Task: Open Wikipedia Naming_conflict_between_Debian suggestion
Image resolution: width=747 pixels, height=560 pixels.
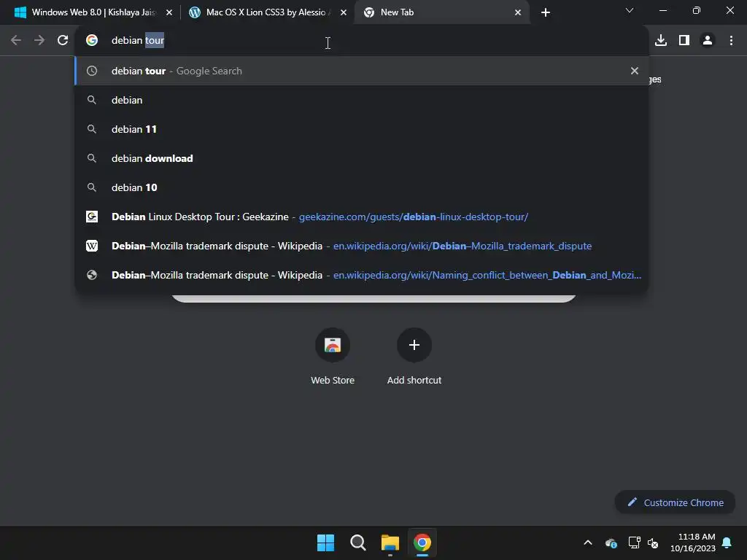Action: point(362,275)
